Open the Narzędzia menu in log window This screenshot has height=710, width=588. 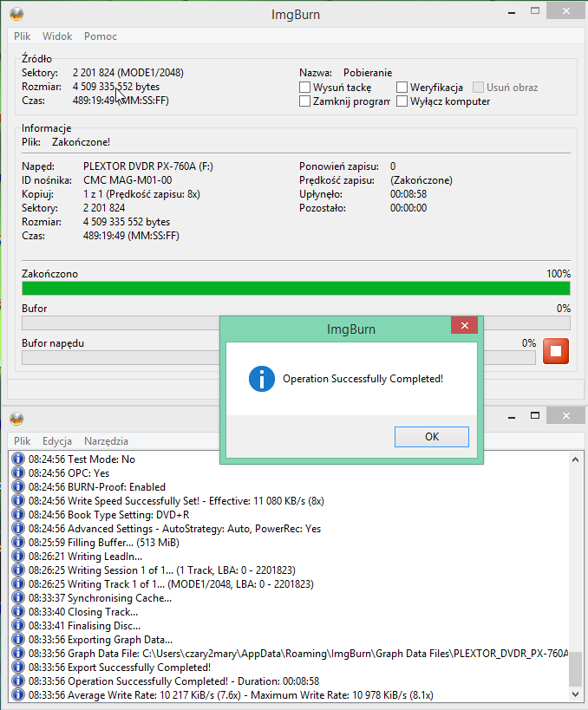106,441
